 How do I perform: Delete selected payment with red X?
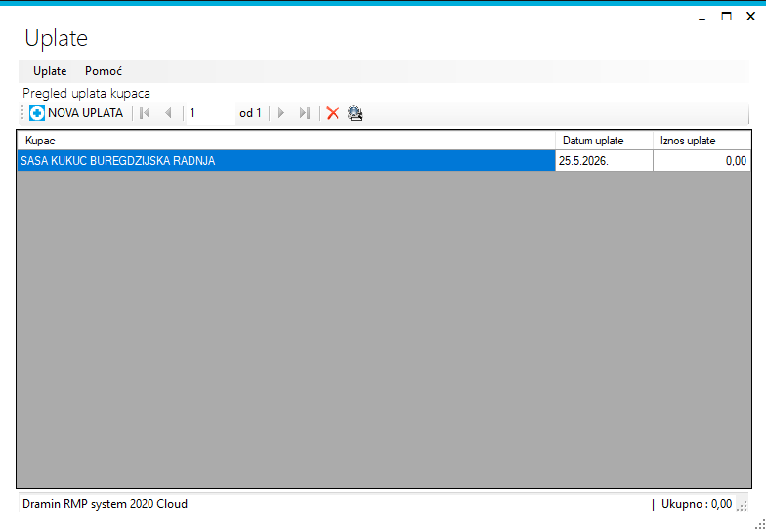[x=332, y=113]
